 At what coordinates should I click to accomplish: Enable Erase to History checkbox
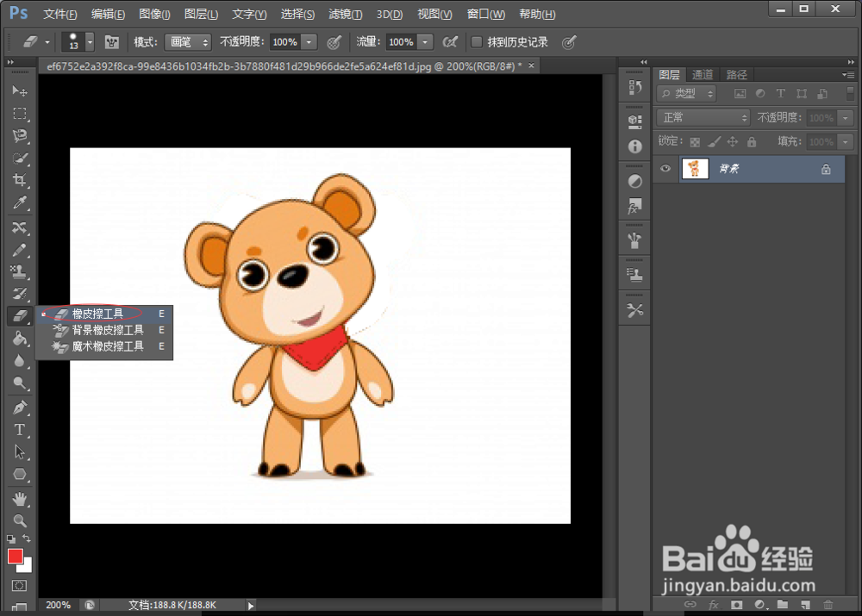[x=477, y=41]
